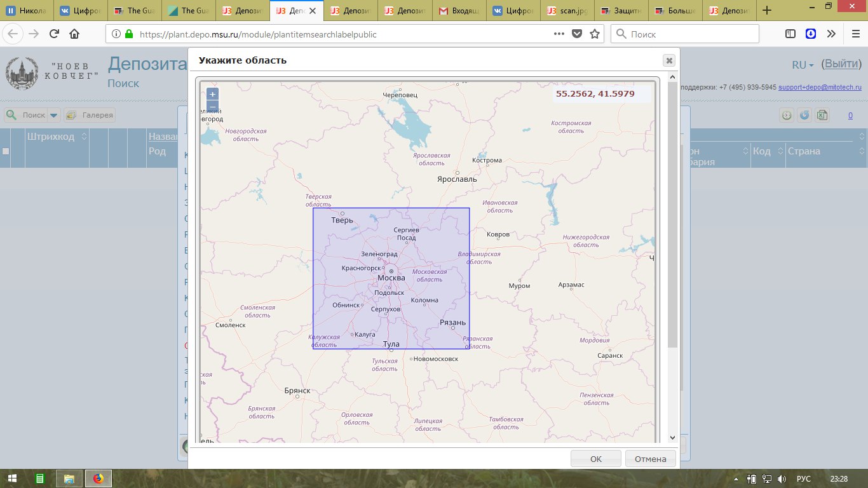Click Москва city label on map
The height and width of the screenshot is (488, 868).
(x=391, y=278)
